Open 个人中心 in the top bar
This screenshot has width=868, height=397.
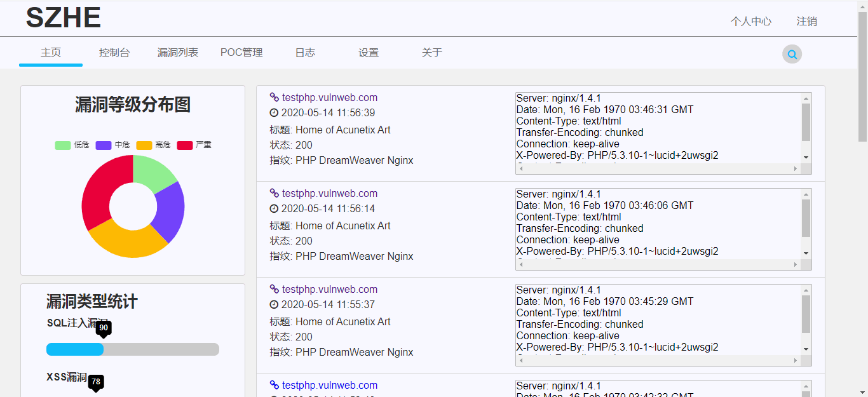point(751,21)
